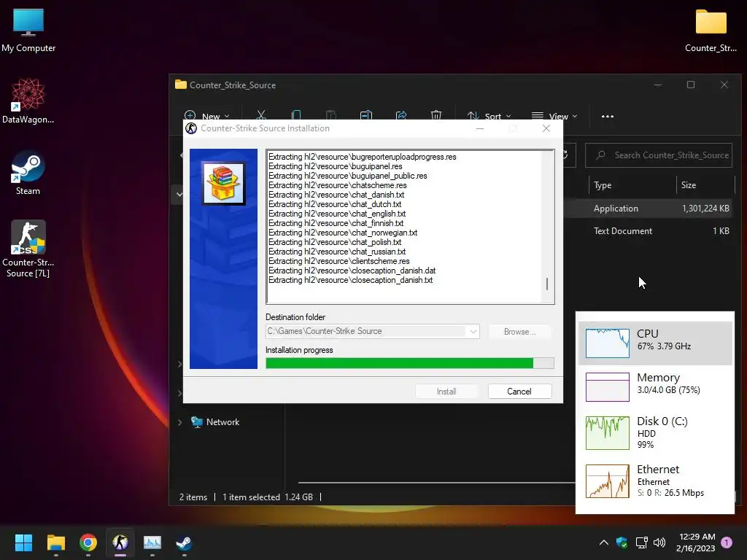Click the installer title bar Counter-Strike icon
This screenshot has height=560, width=747.
tap(191, 128)
